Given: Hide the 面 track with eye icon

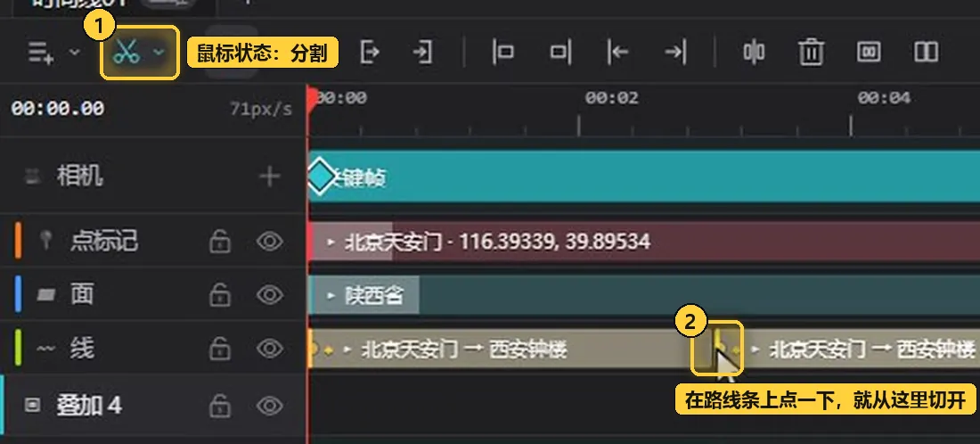Looking at the screenshot, I should click(270, 294).
